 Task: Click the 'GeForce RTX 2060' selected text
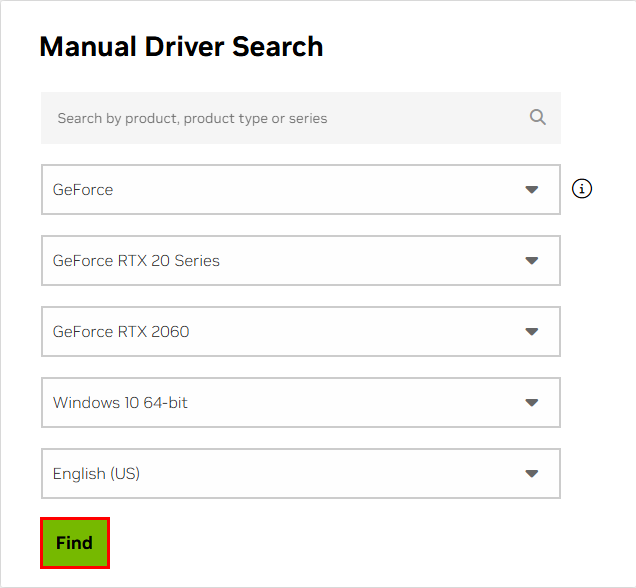tap(121, 332)
